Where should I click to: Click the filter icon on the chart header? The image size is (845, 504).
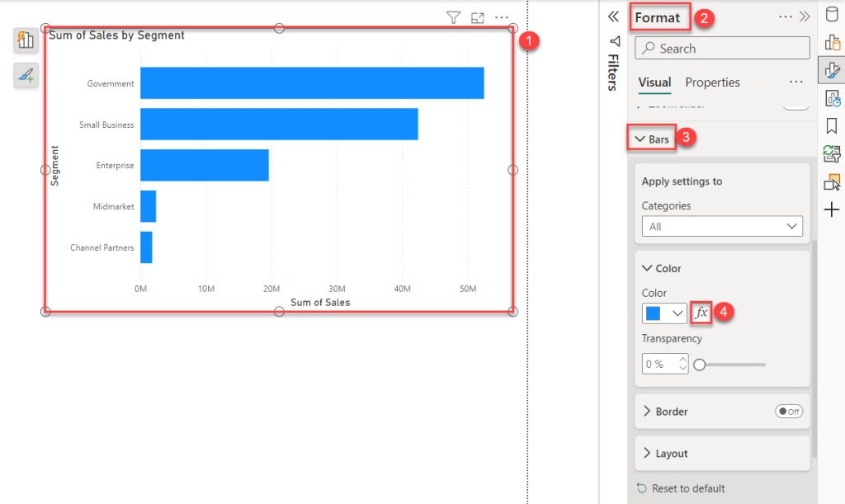[x=454, y=16]
